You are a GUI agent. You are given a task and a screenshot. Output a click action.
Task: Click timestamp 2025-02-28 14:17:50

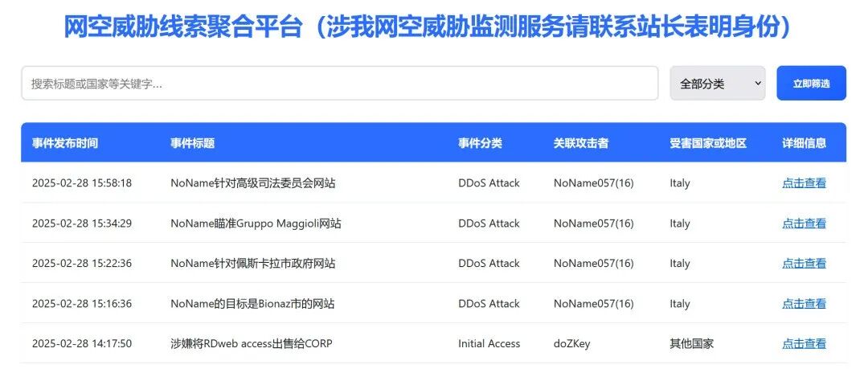[82, 343]
